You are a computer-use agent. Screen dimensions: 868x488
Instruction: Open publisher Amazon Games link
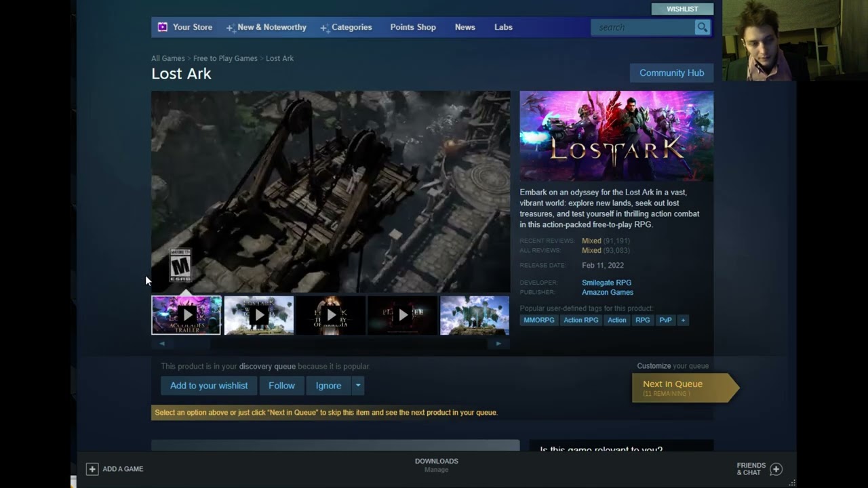[x=608, y=292]
